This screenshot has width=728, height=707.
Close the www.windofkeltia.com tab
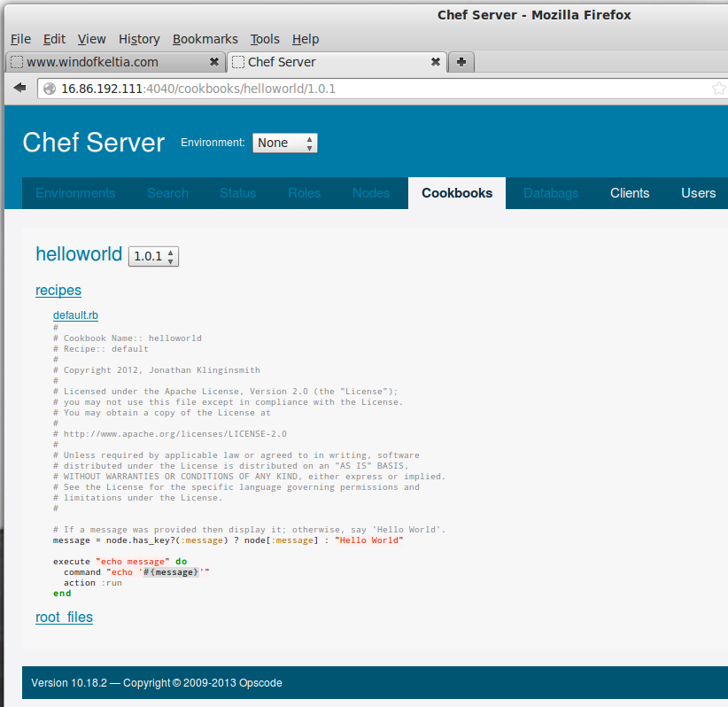tap(214, 62)
